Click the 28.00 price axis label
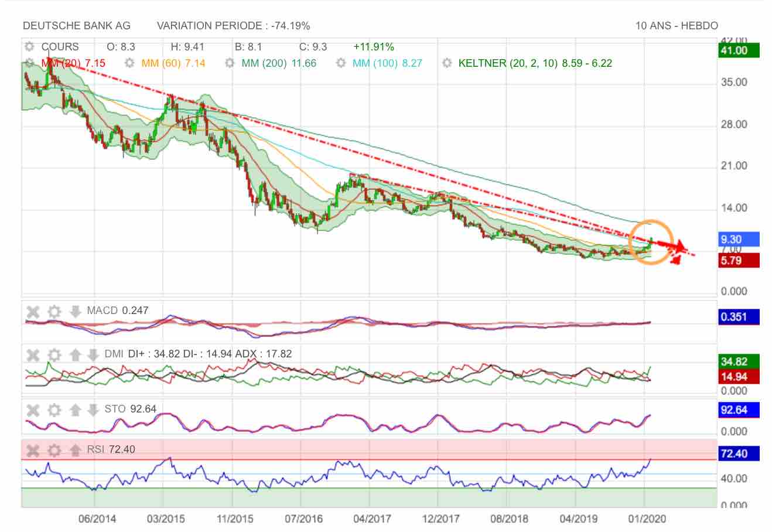The width and height of the screenshot is (772, 532). point(735,124)
